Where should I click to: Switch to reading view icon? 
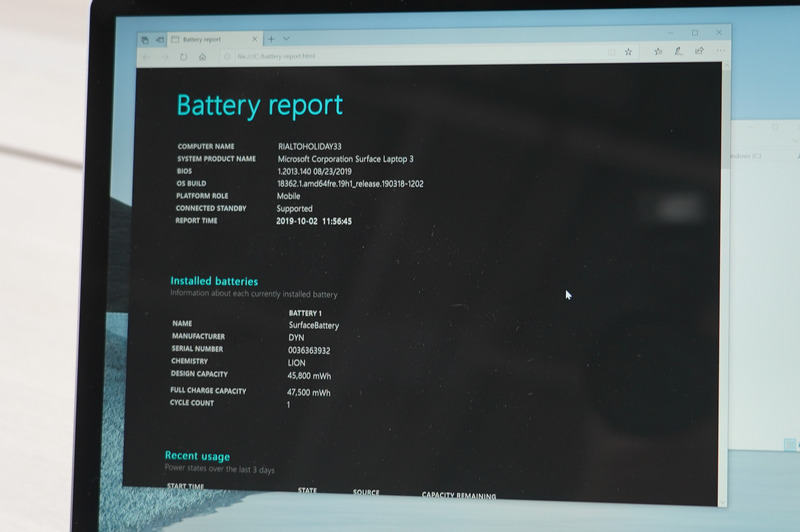click(x=611, y=52)
